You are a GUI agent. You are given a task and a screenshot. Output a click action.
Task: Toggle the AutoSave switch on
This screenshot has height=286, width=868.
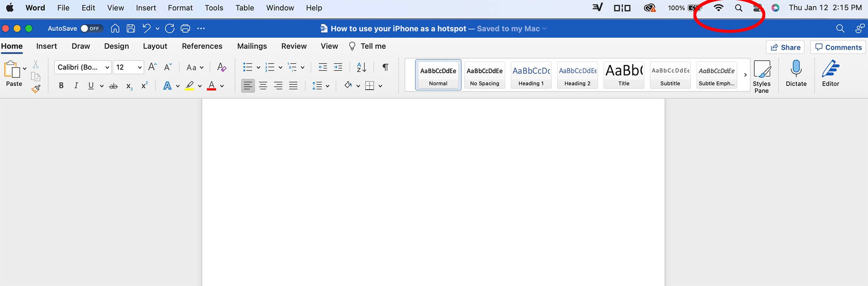coord(90,29)
